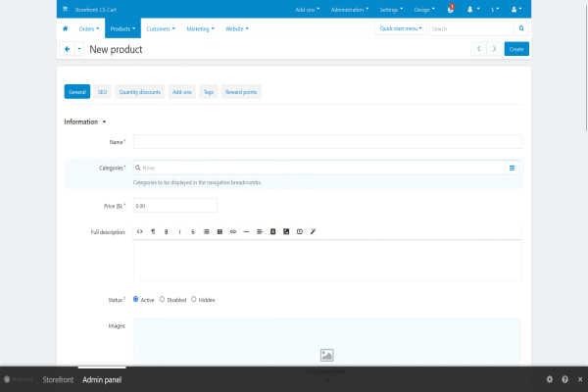The image size is (588, 392).
Task: Open the Settings dropdown menu
Action: pos(391,10)
